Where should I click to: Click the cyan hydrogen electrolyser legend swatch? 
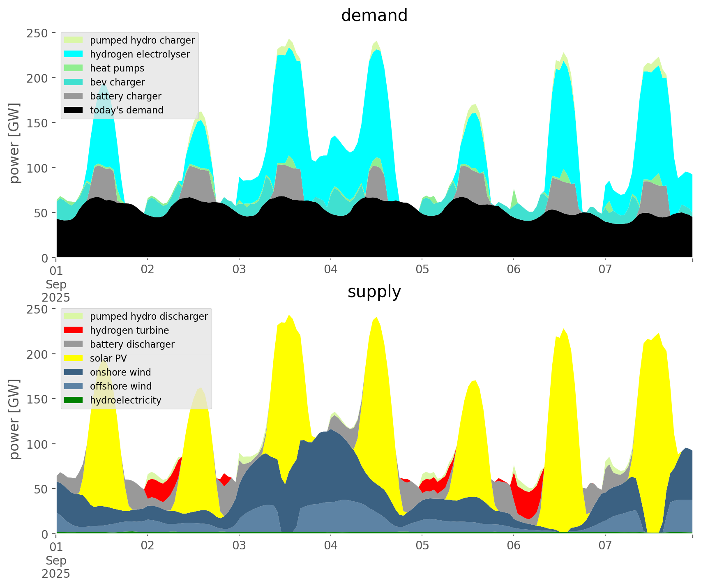[74, 54]
